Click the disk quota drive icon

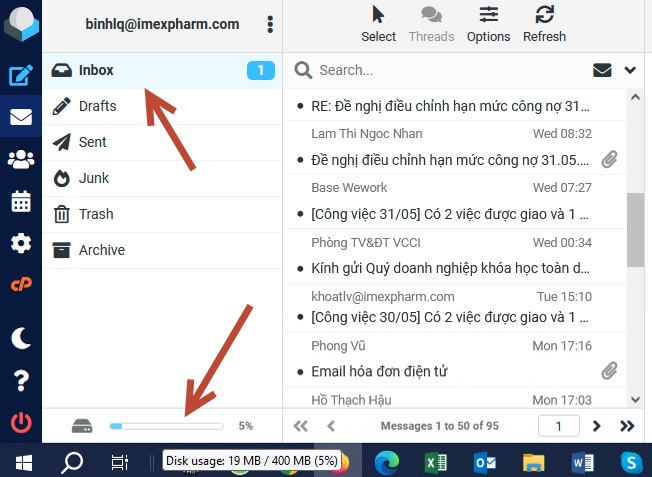[82, 426]
